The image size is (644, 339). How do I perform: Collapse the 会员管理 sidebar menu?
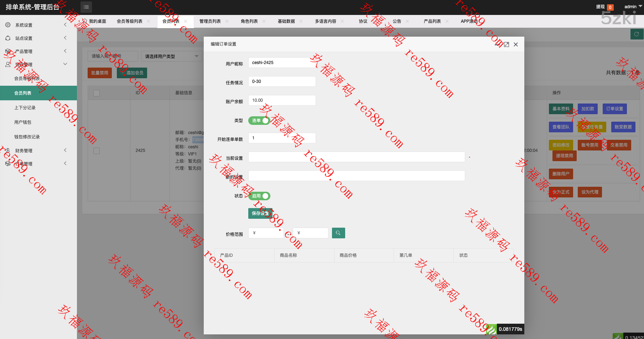[65, 64]
